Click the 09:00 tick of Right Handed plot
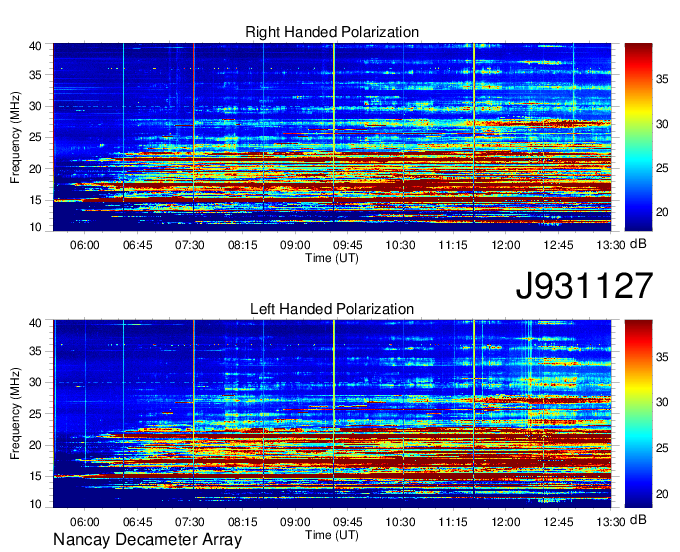The height and width of the screenshot is (552, 680). click(295, 245)
